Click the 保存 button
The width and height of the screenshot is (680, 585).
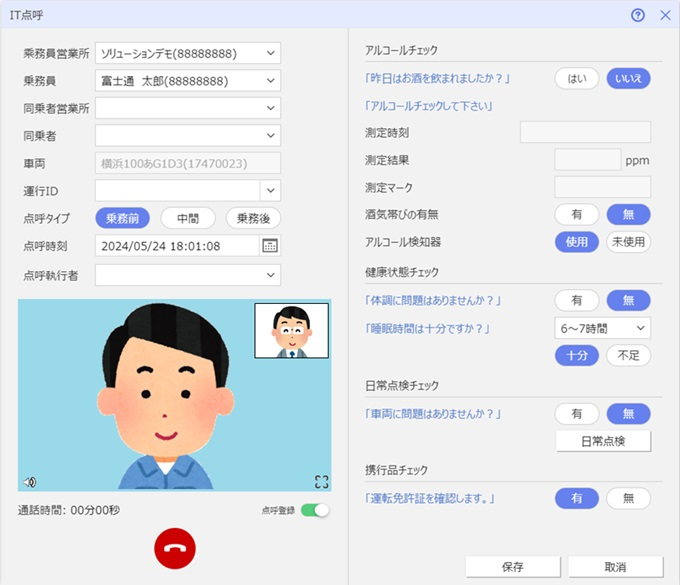pyautogui.click(x=513, y=567)
